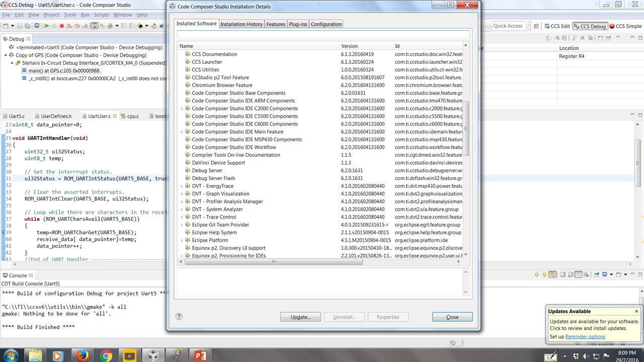Image resolution: width=644 pixels, height=362 pixels.
Task: Click the software list scrollbar's up arrow
Action: (466, 46)
